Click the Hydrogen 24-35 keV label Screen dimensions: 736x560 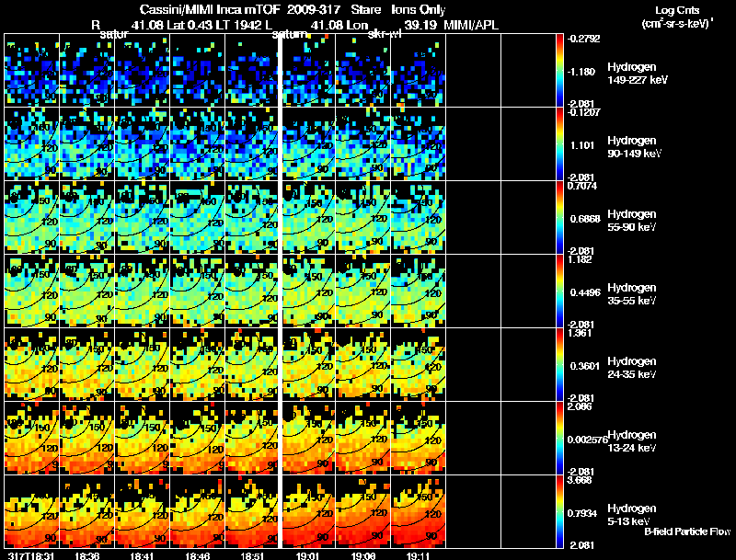pos(632,368)
